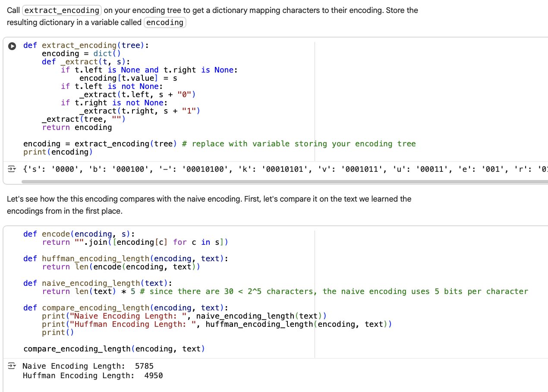The width and height of the screenshot is (548, 392).
Task: Place cursor on the print(encoding) line
Action: coord(58,152)
